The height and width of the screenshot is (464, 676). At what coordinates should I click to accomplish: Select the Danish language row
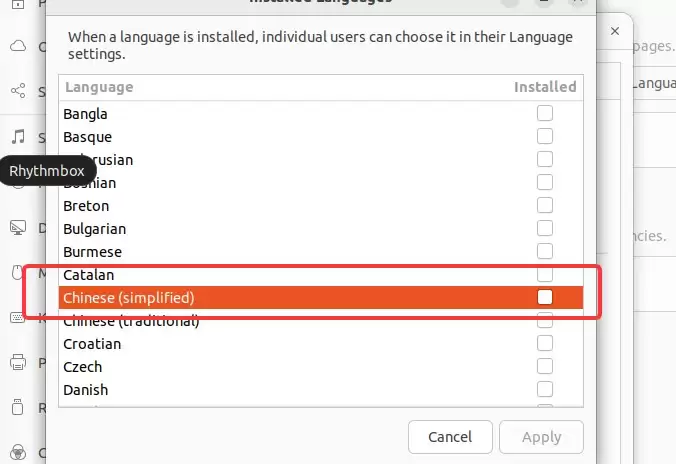(321, 389)
